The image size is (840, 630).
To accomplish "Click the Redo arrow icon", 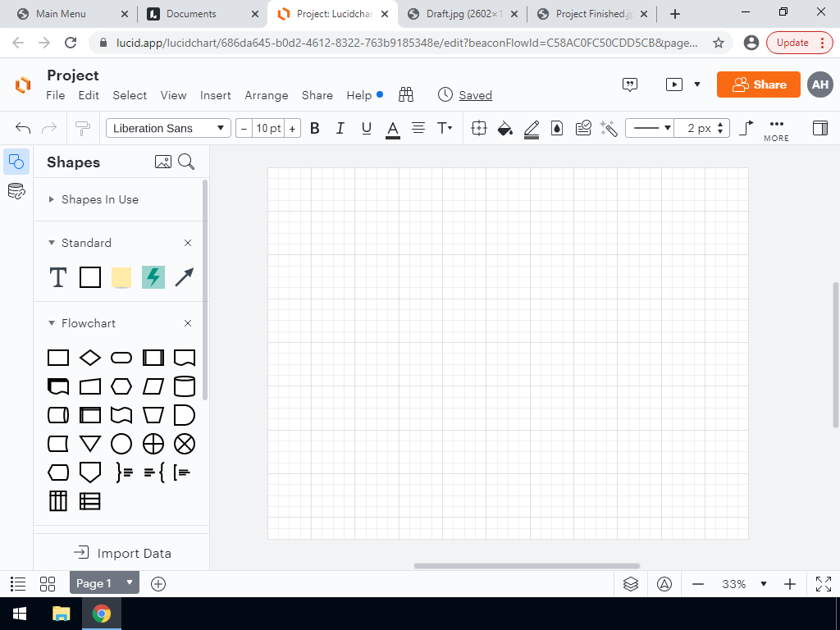I will [x=49, y=128].
